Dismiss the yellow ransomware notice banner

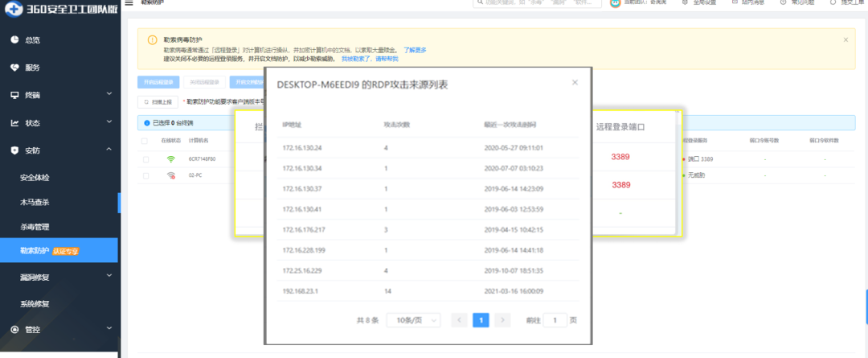tap(845, 39)
